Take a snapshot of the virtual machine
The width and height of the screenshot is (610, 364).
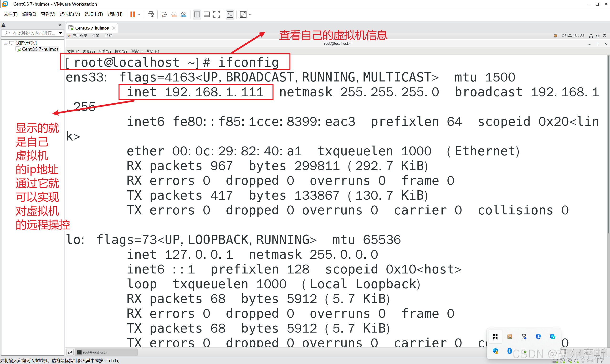click(164, 15)
